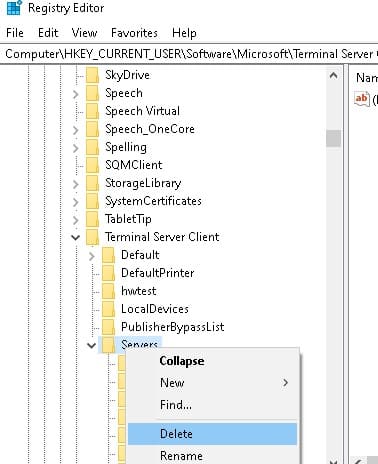378x464 pixels.
Task: Expand the Speech key
Action: [76, 94]
